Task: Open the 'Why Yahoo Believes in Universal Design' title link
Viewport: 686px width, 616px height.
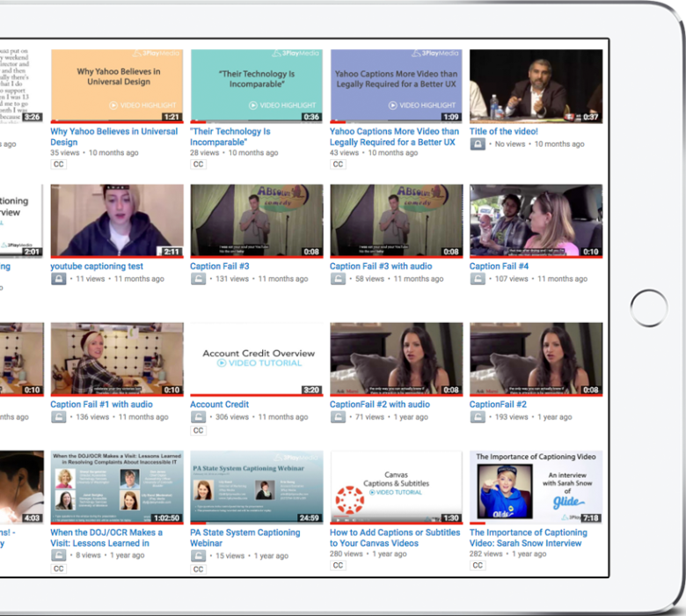Action: (x=113, y=136)
